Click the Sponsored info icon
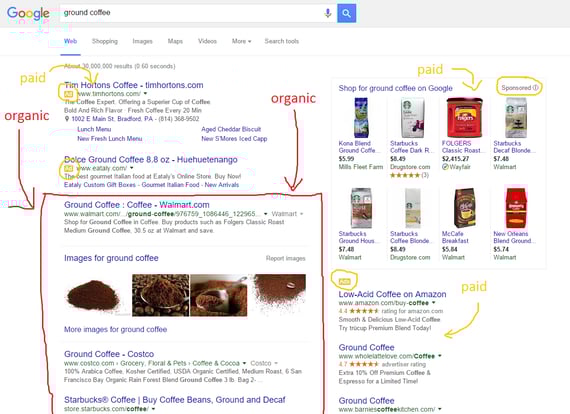Image resolution: width=570 pixels, height=414 pixels. 535,88
